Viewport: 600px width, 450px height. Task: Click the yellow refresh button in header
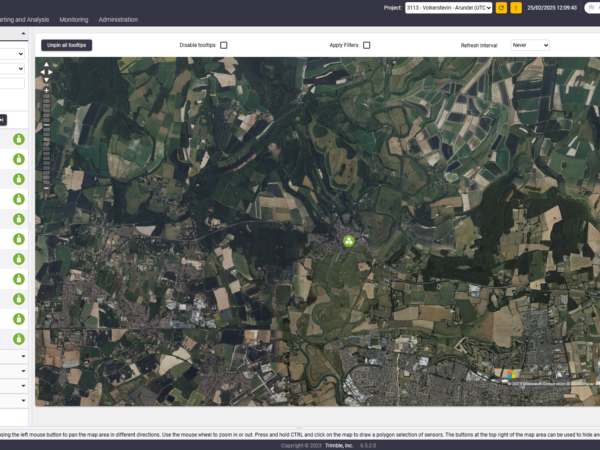pos(501,8)
